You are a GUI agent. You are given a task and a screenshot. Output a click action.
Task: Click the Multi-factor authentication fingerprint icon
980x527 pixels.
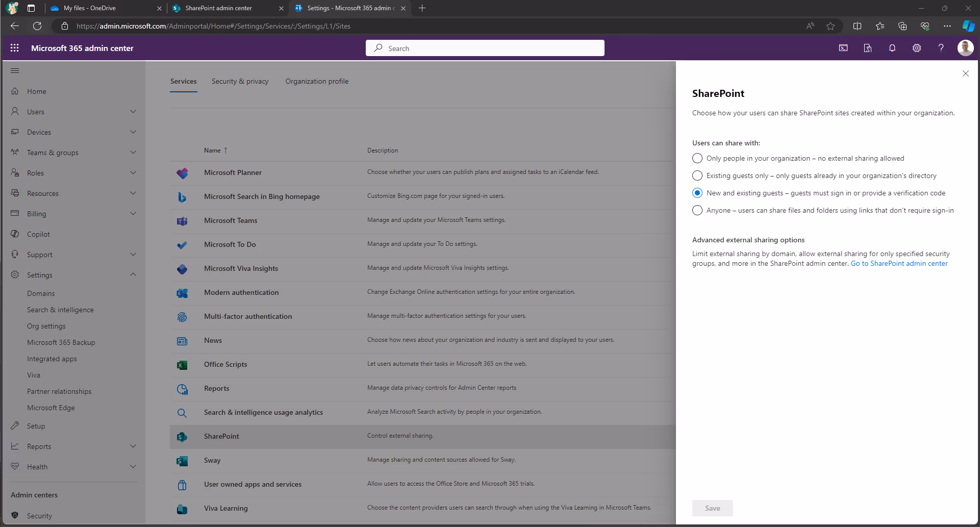coord(182,317)
